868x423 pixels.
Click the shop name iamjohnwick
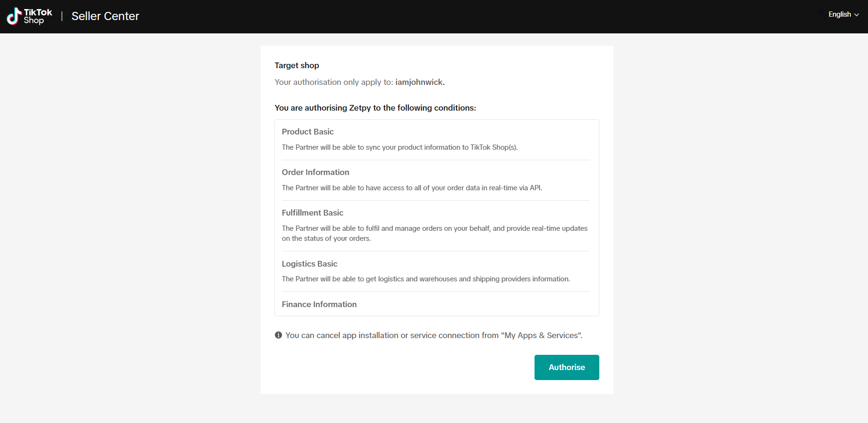tap(419, 82)
